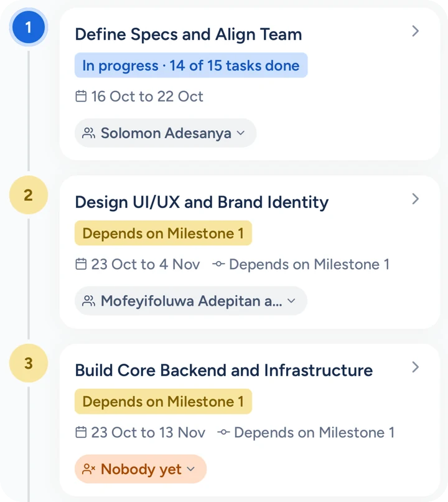Click the yellow milestone 2 circle marker
Viewport: 448px width, 502px height.
[29, 195]
